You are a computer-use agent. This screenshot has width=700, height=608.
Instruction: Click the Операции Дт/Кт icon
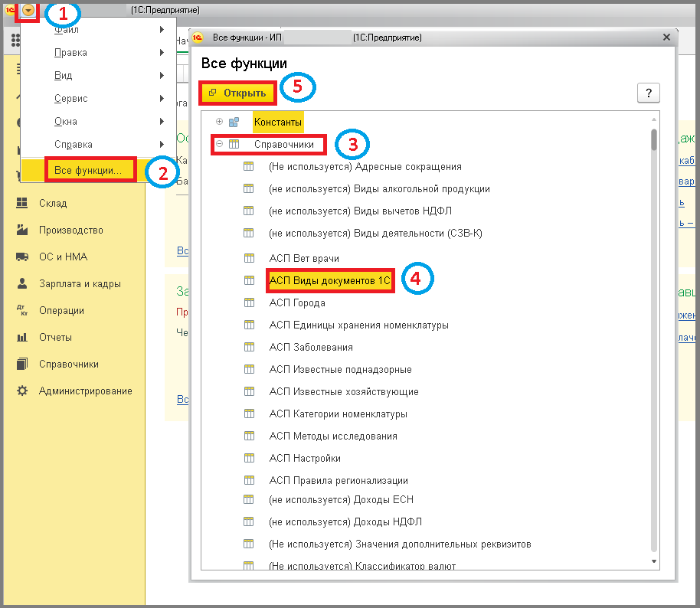pos(22,310)
